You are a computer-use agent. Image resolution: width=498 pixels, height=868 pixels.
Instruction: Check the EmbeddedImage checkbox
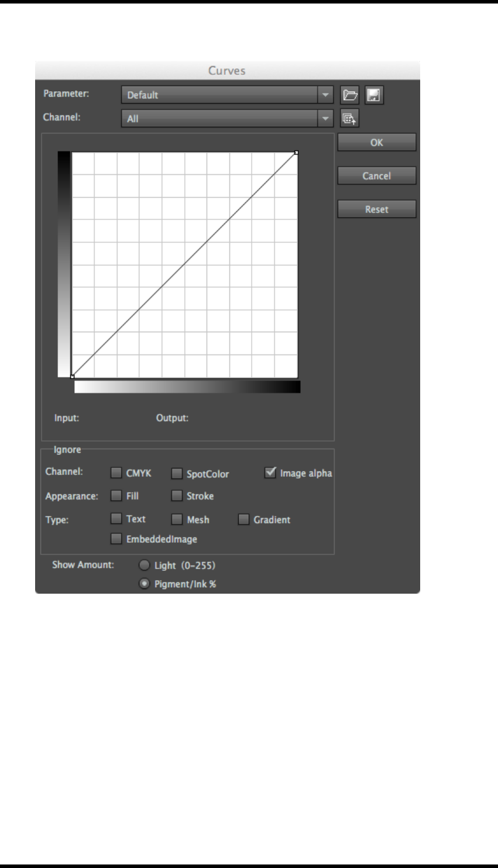pos(116,539)
